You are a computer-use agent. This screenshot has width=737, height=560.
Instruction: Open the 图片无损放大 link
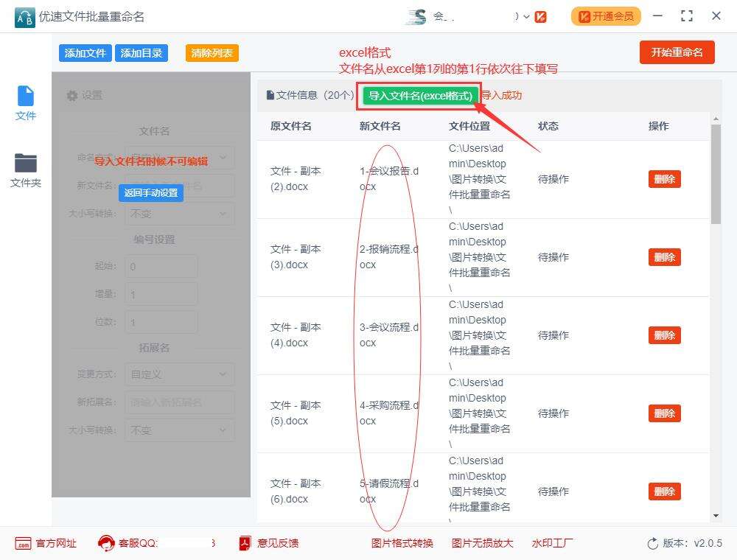pos(482,543)
